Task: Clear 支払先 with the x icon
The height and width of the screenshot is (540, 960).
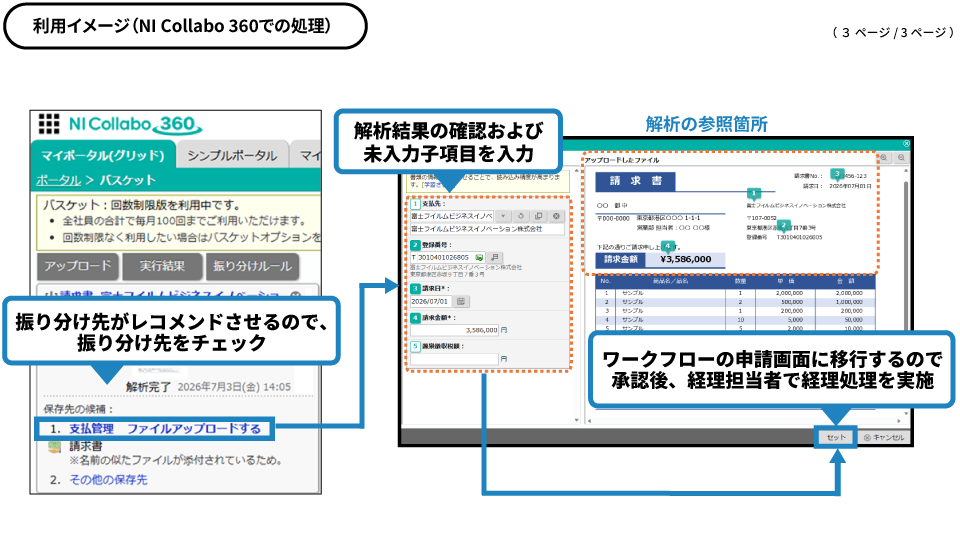Action: pyautogui.click(x=556, y=216)
